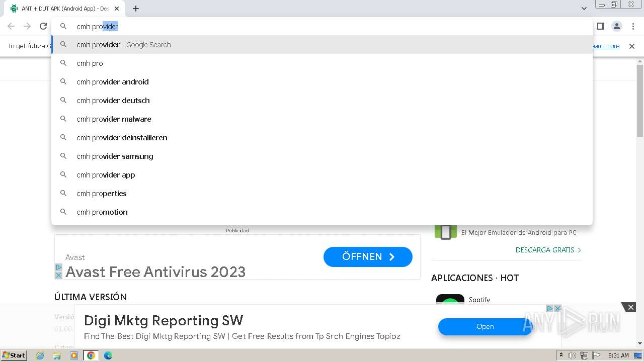Click the Spotify app icon
The image size is (644, 362).
[x=450, y=300]
